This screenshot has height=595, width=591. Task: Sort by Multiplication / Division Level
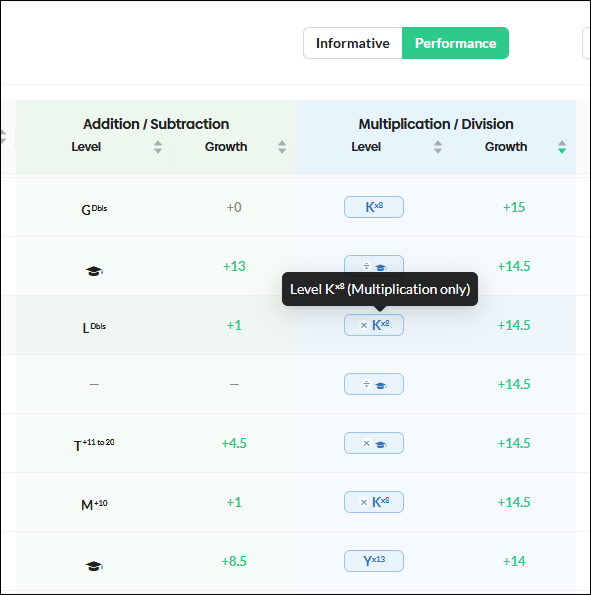[x=438, y=147]
